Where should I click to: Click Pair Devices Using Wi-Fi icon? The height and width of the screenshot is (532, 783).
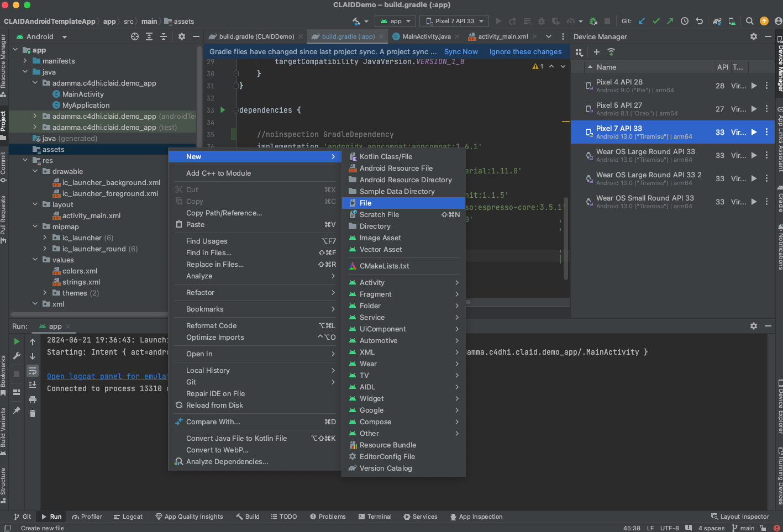pyautogui.click(x=611, y=52)
